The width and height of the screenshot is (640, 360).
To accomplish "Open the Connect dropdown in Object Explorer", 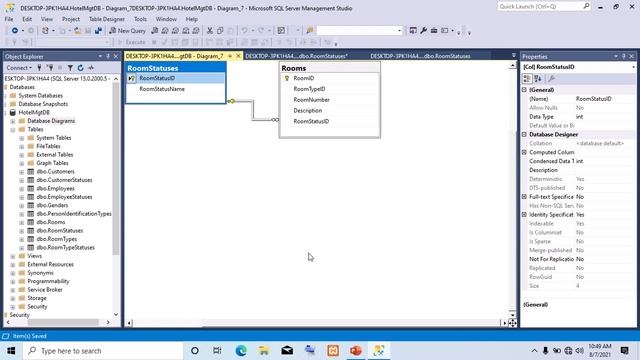I will (x=19, y=68).
